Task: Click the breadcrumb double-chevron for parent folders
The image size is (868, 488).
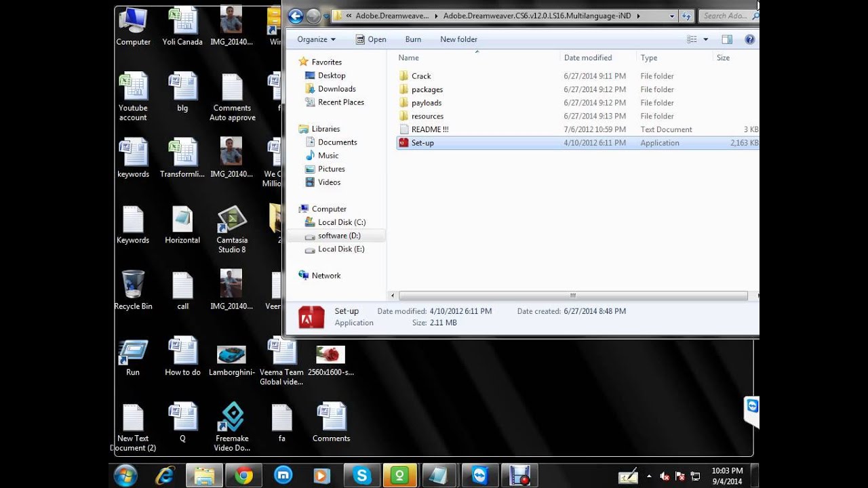Action: tap(348, 16)
